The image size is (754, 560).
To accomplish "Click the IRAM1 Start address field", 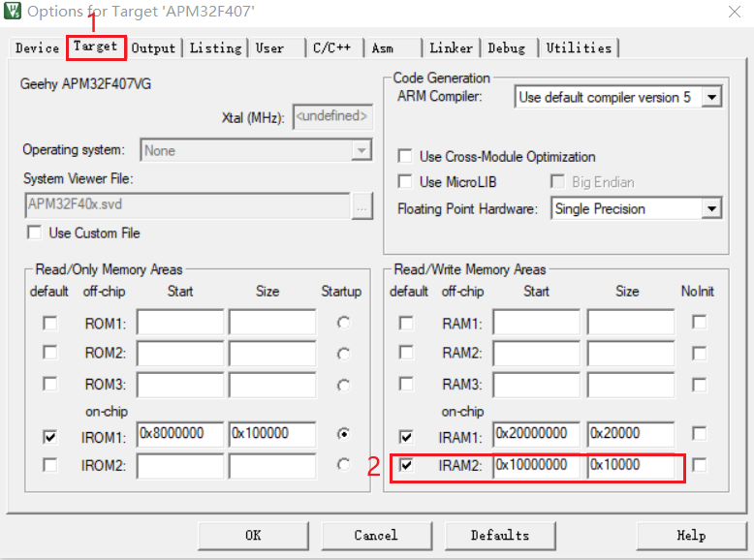I will [x=536, y=434].
